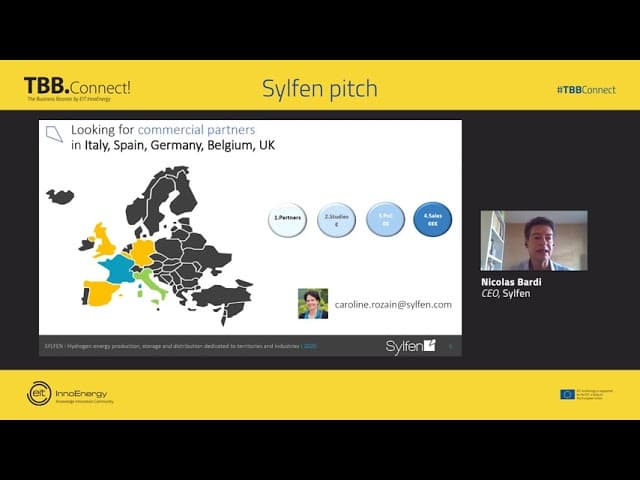The width and height of the screenshot is (640, 480).
Task: Click the TBB.Connect! logo
Action: point(78,88)
